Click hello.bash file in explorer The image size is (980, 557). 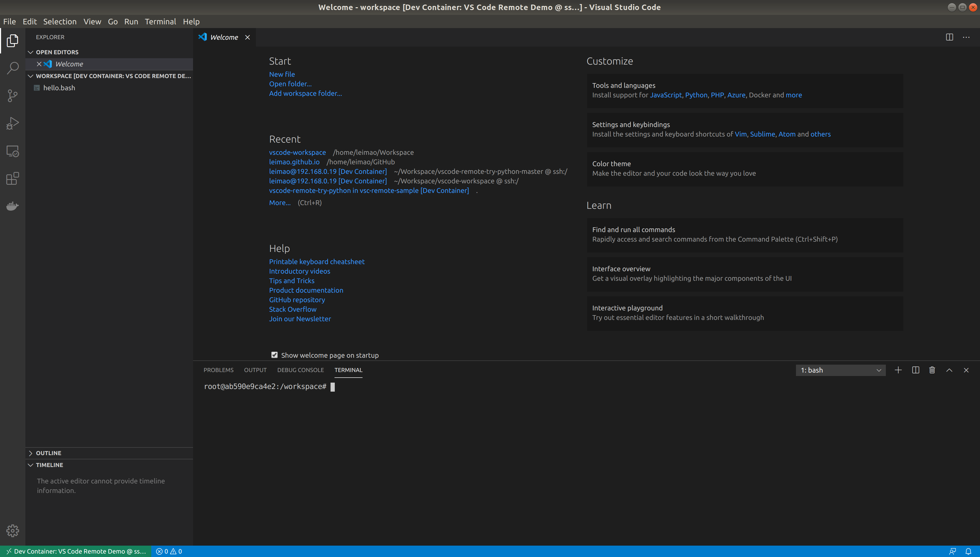(58, 88)
